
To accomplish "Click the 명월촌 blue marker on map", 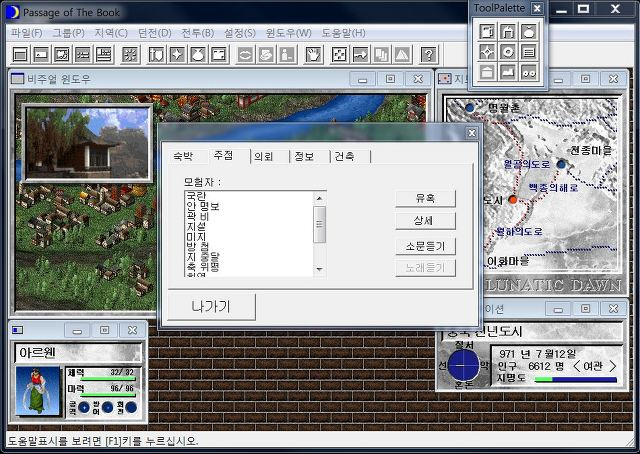I will click(470, 108).
